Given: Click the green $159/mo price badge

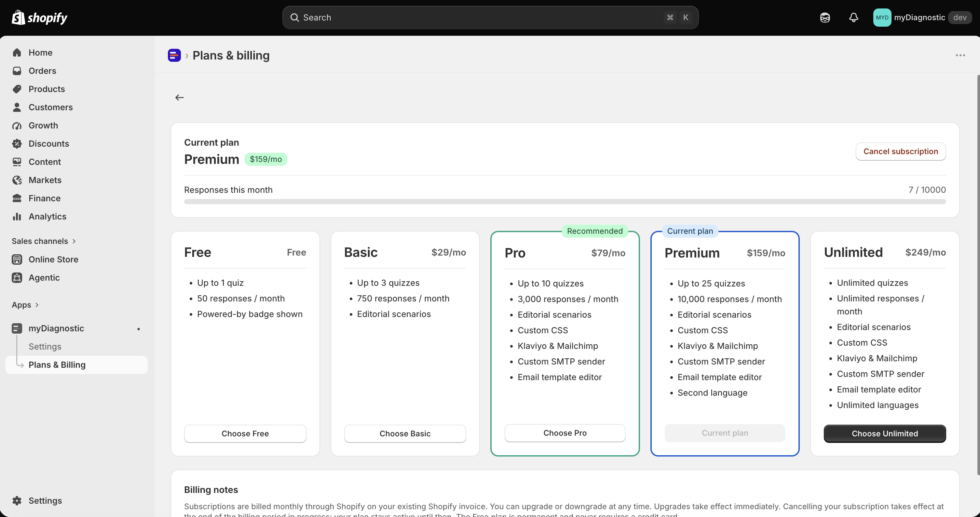Looking at the screenshot, I should pyautogui.click(x=265, y=159).
